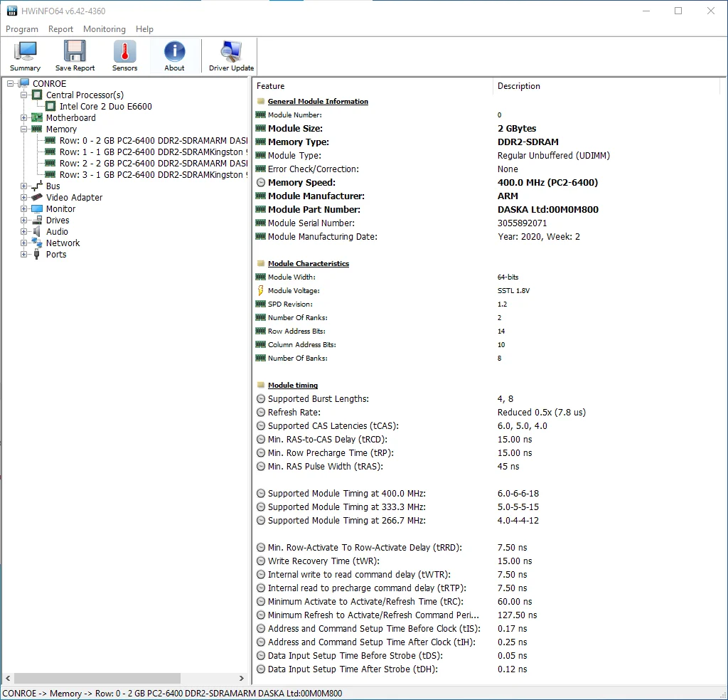
Task: Select the Number Of Ranks row
Action: click(x=486, y=318)
